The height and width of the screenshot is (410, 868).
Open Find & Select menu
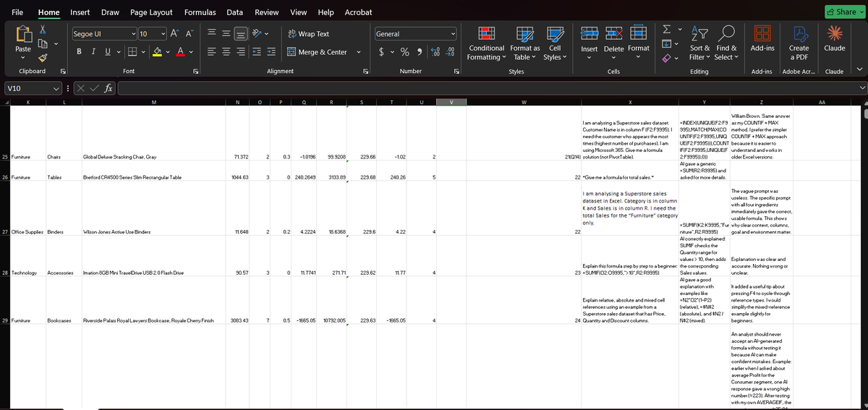tap(725, 43)
